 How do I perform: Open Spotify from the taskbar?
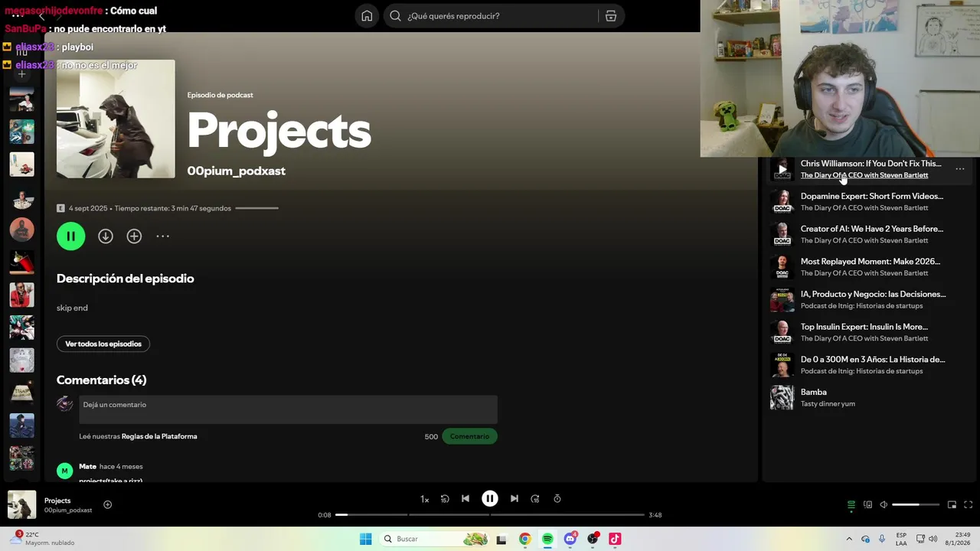[x=547, y=540]
